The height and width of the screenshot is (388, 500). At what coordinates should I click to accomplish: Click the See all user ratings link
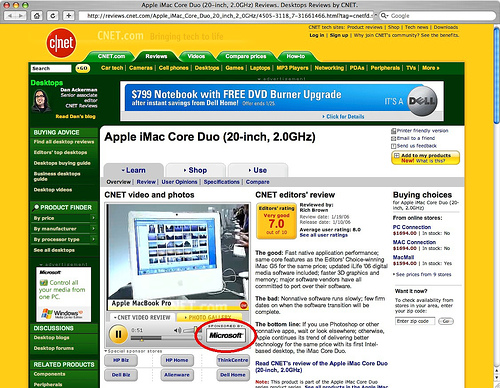pyautogui.click(x=323, y=235)
